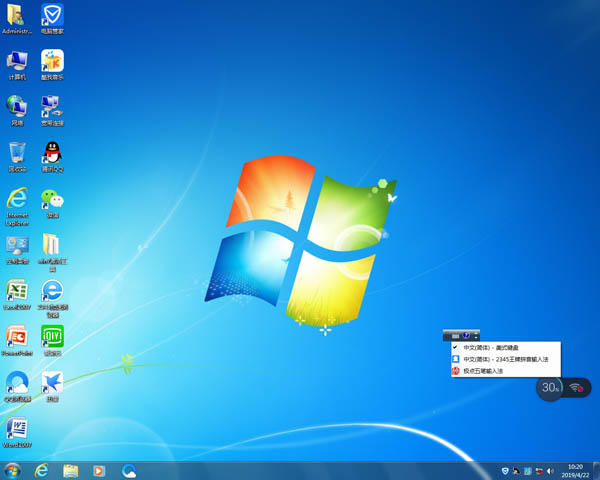The height and width of the screenshot is (480, 600).
Task: Click the taskbar clock showing 10:20
Action: click(575, 470)
